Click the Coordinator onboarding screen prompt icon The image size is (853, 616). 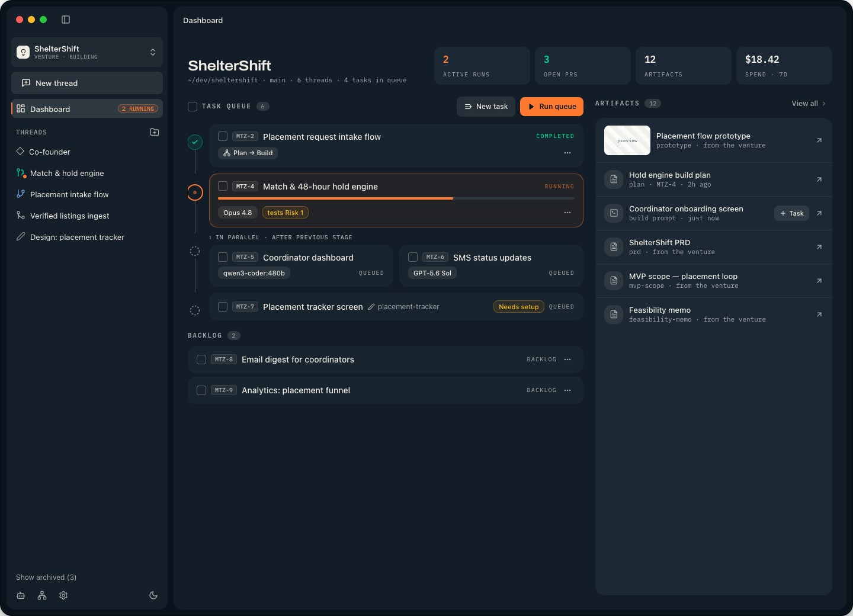click(x=614, y=213)
